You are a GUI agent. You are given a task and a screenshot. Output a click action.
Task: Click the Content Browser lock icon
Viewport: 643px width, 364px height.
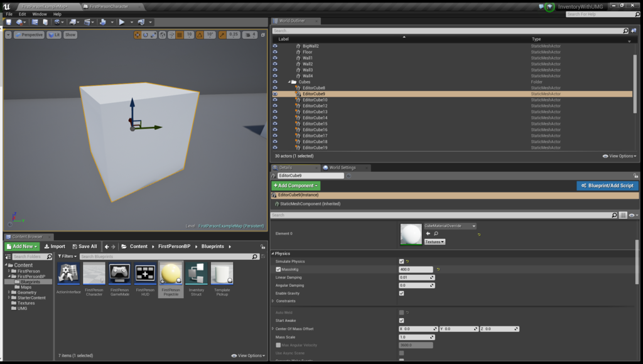click(x=262, y=247)
